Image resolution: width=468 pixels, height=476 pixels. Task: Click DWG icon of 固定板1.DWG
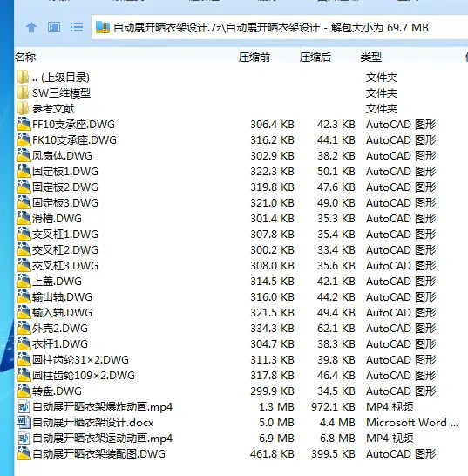point(24,171)
